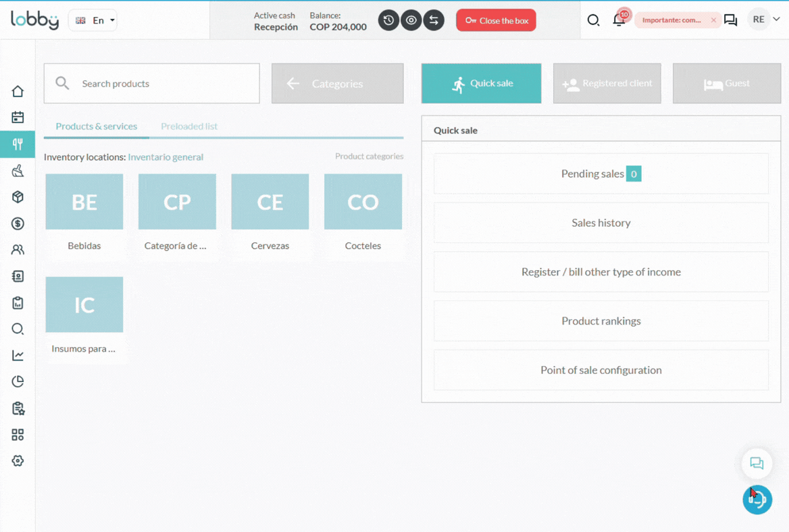Click the Search products field

[x=151, y=84]
